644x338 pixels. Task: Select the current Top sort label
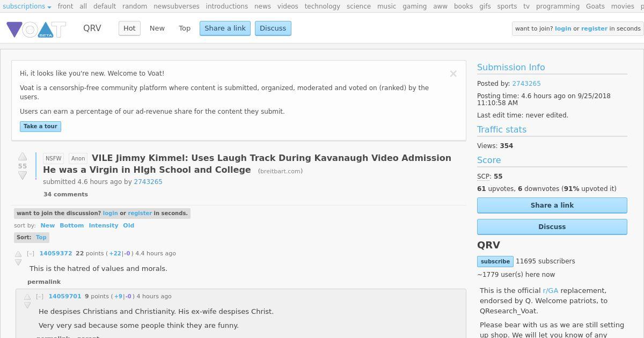[41, 237]
